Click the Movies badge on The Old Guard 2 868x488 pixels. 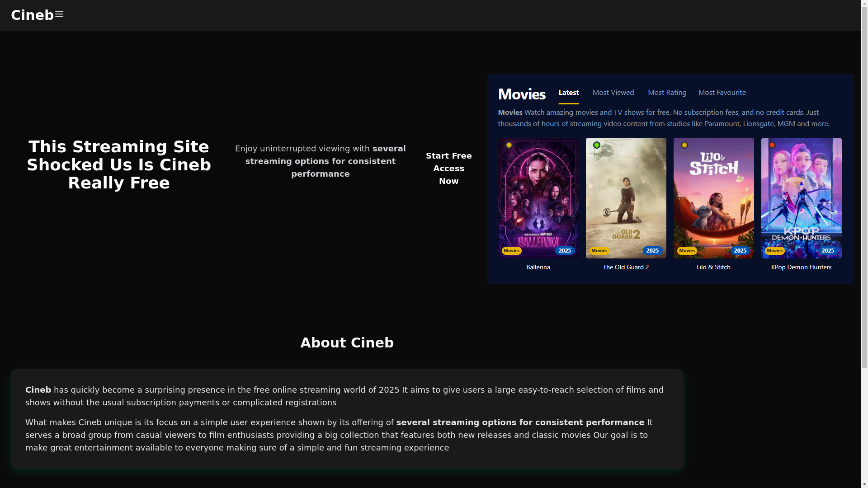tap(599, 251)
